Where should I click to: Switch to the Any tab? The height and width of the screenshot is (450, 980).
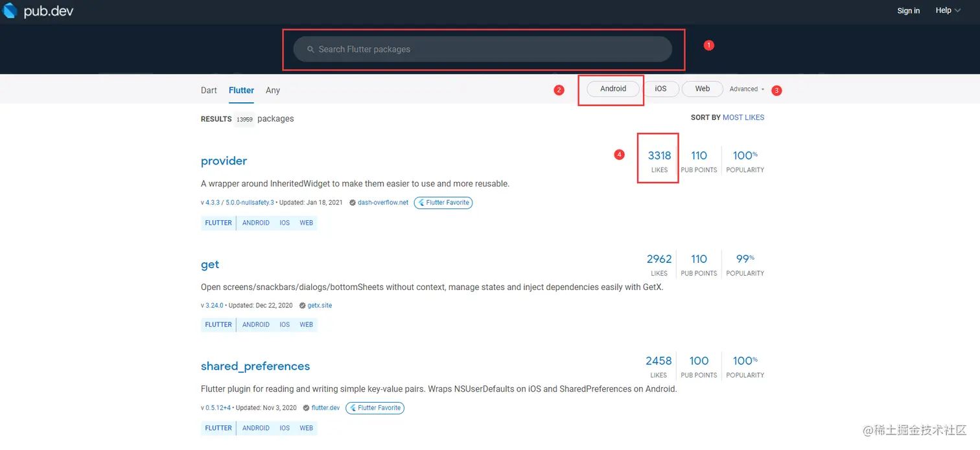pos(273,90)
